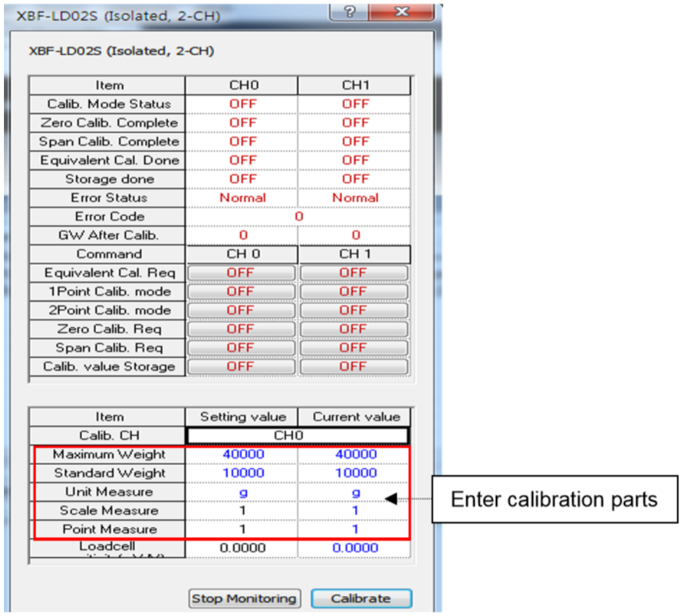The width and height of the screenshot is (685, 616).
Task: Enable 1Point Calib. mode for CH1
Action: 354,291
